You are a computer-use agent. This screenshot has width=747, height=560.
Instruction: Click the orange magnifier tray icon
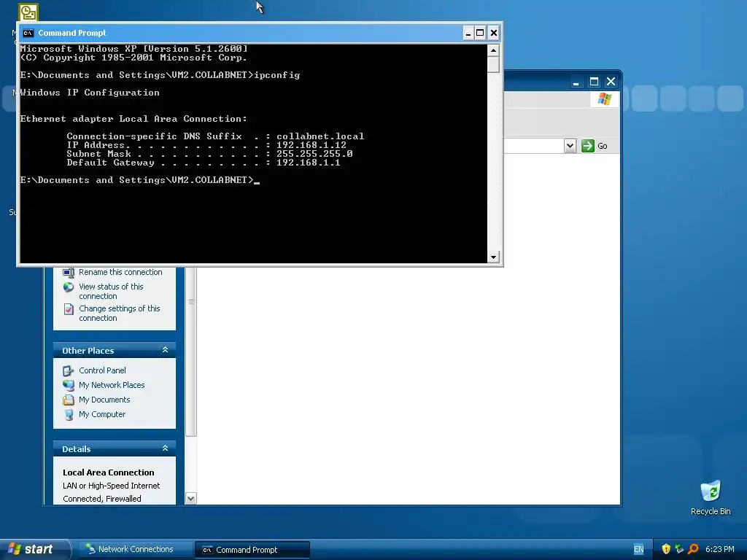693,549
